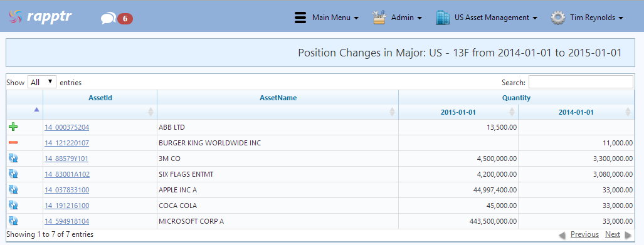Open the Tim Reynolds user menu
644x245 pixels.
(x=596, y=18)
